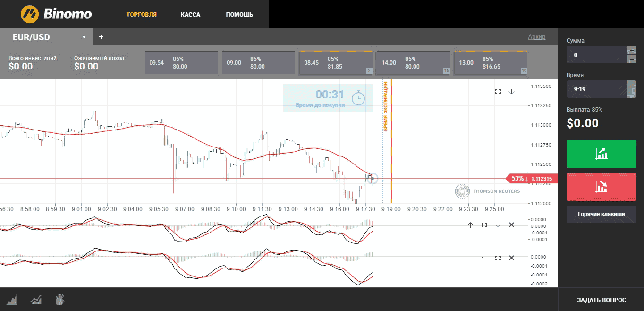This screenshot has height=311, width=644.
Task: Toggle fullscreen on the second indicator panel
Action: point(498,258)
